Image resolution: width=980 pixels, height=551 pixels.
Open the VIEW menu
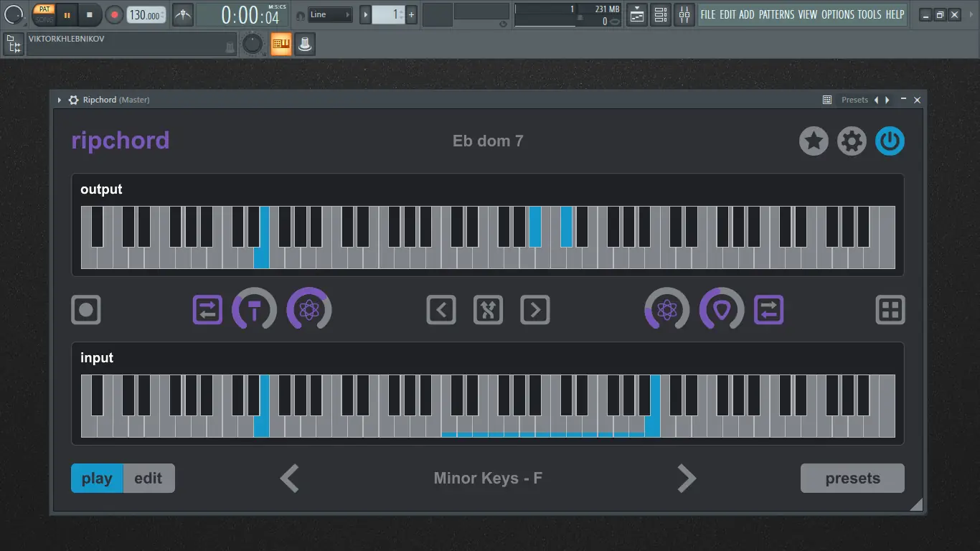808,14
